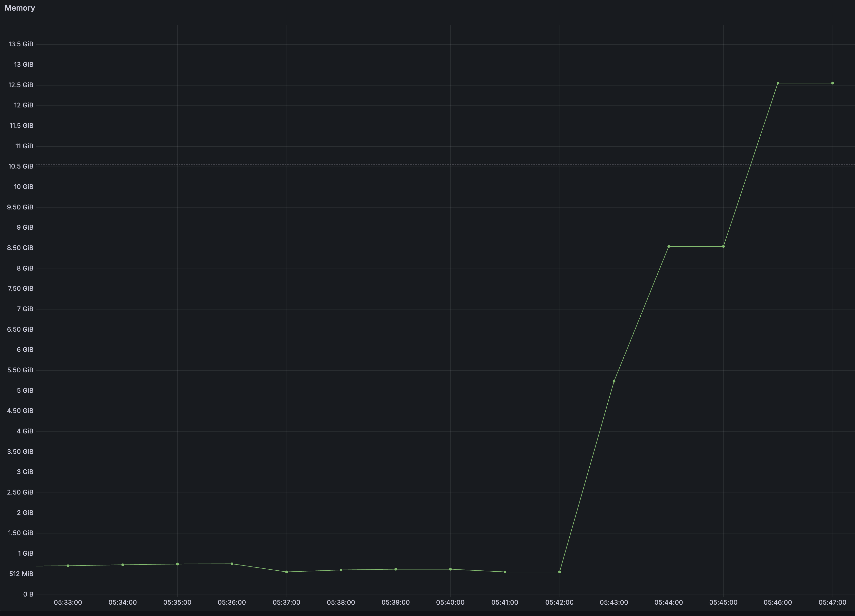Click the final data point at 05:47:00
Viewport: 855px width, 616px height.
pos(832,83)
